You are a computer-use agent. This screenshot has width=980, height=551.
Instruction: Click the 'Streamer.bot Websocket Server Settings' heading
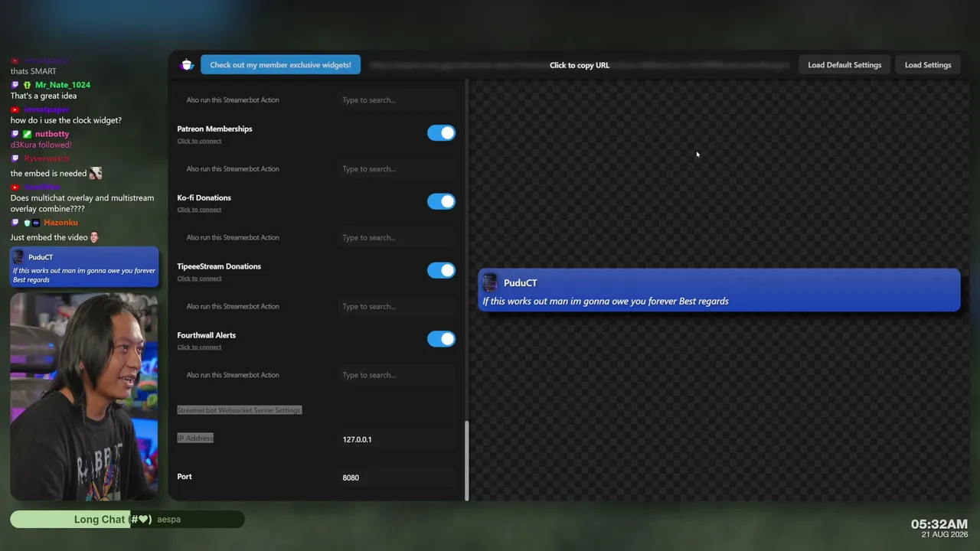(239, 410)
